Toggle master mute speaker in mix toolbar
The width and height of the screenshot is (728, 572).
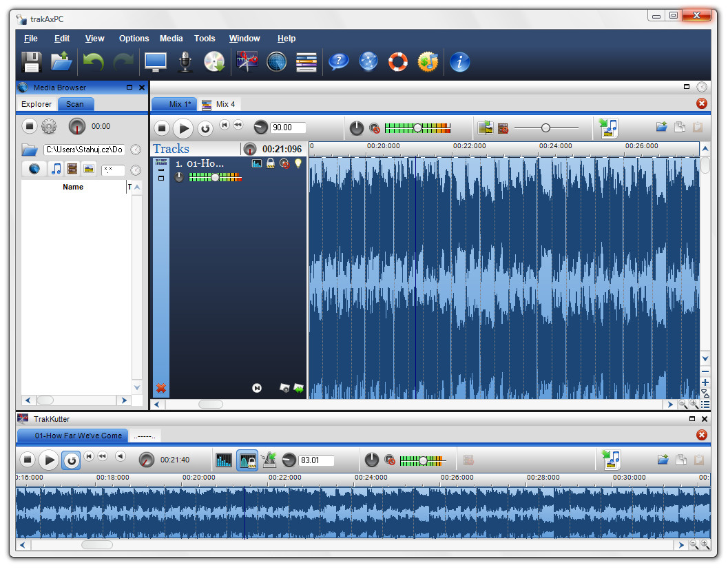pyautogui.click(x=375, y=128)
